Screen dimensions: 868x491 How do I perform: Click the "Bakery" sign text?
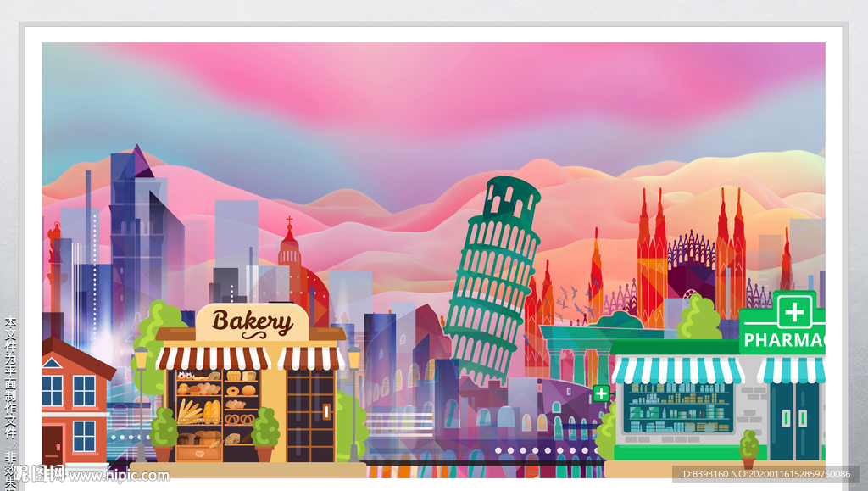click(x=253, y=322)
